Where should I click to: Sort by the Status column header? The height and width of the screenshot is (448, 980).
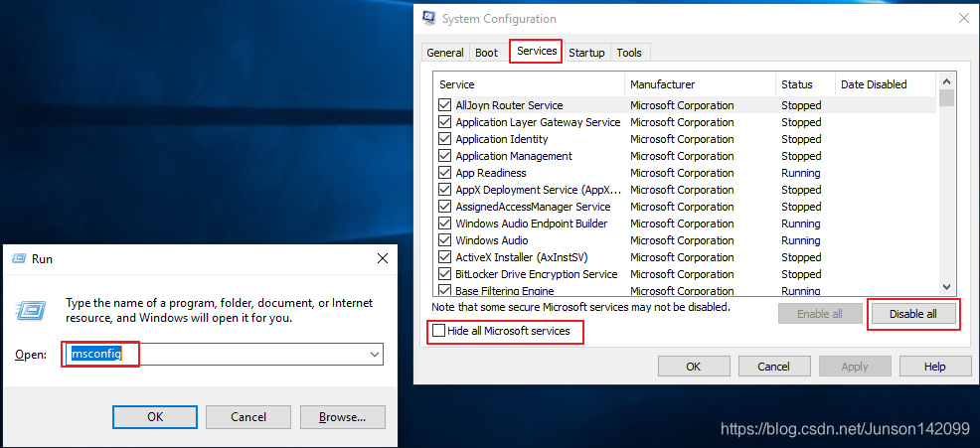(x=806, y=84)
